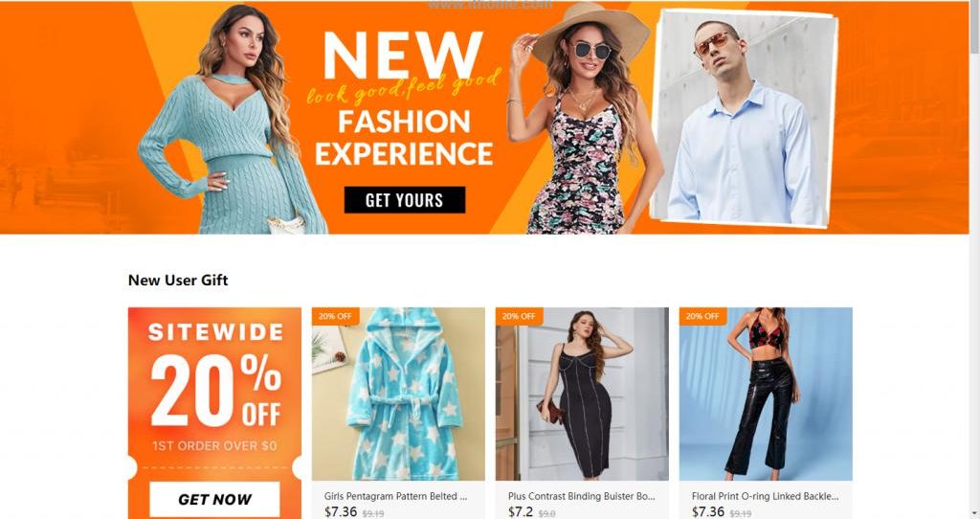The height and width of the screenshot is (519, 980).
Task: Click the 20% OFF badge on the leather pants
Action: coord(702,316)
